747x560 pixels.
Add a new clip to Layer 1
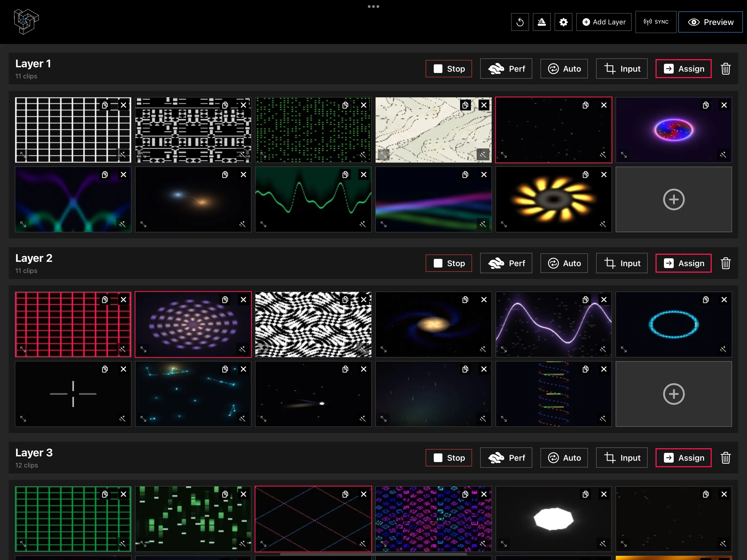click(x=674, y=199)
